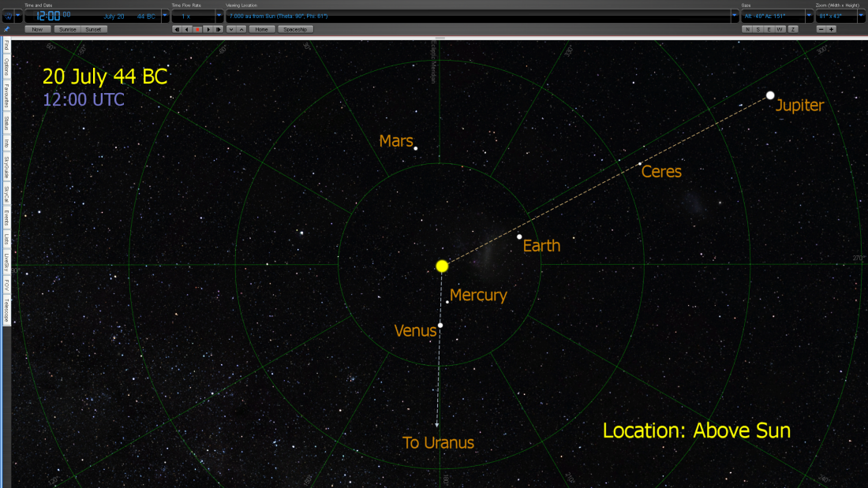Open the Zoom width x height dropdown
This screenshot has width=868, height=488.
tap(862, 17)
